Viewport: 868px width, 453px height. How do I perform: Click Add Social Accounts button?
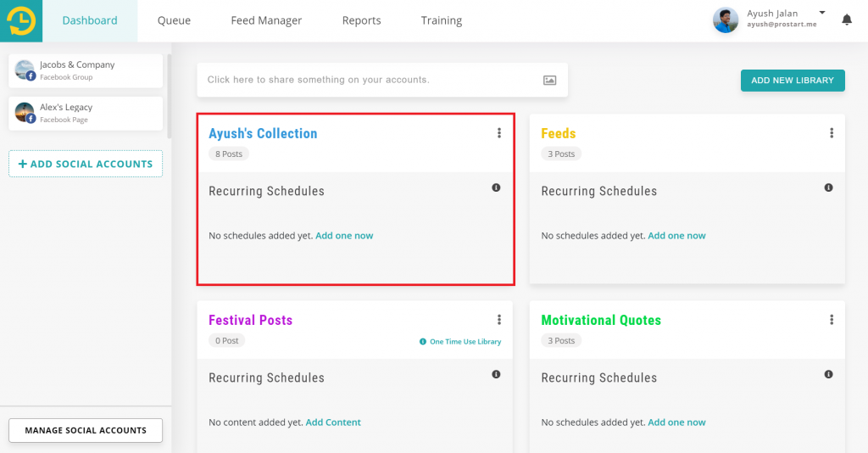pos(86,164)
